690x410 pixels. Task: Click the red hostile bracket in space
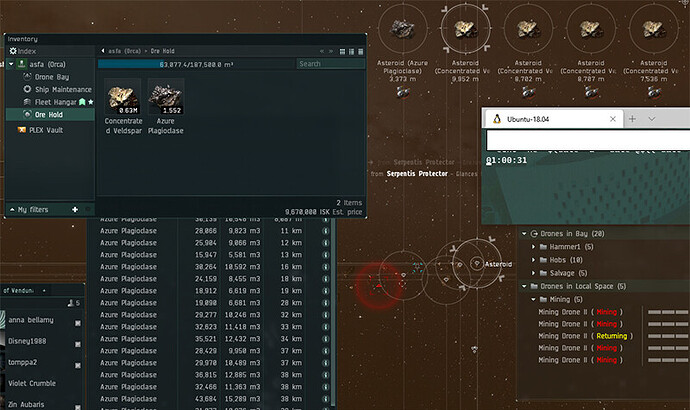coord(379,286)
